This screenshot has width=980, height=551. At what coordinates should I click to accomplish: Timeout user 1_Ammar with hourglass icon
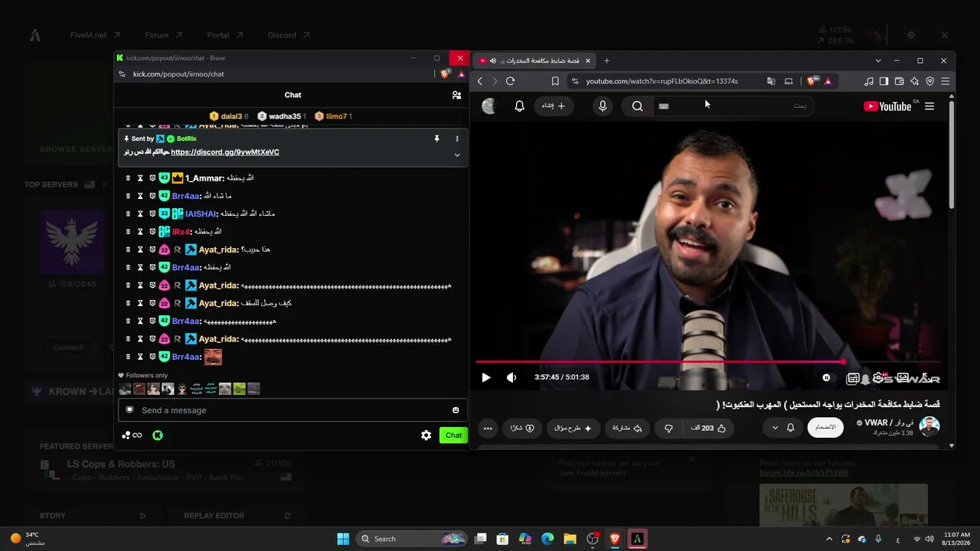140,178
